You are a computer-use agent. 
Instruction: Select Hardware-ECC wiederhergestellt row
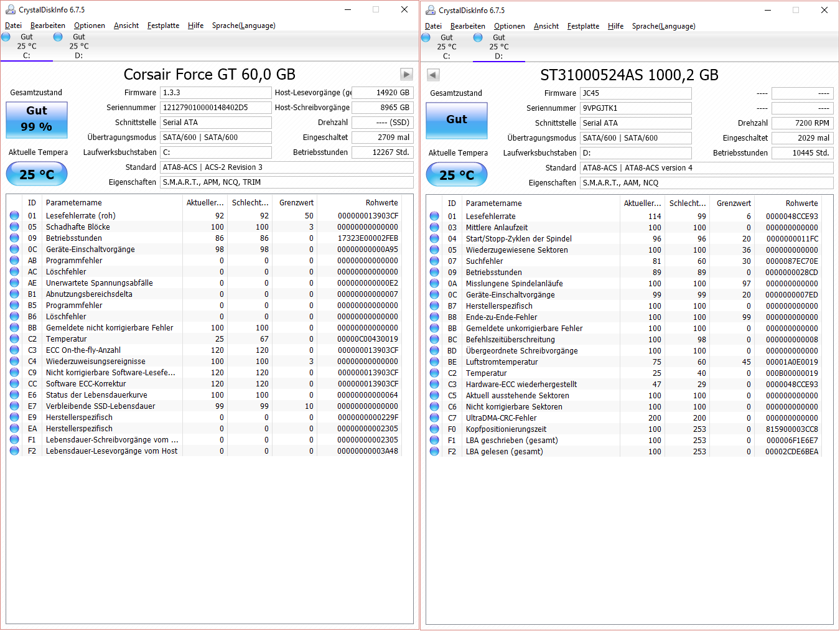click(624, 384)
